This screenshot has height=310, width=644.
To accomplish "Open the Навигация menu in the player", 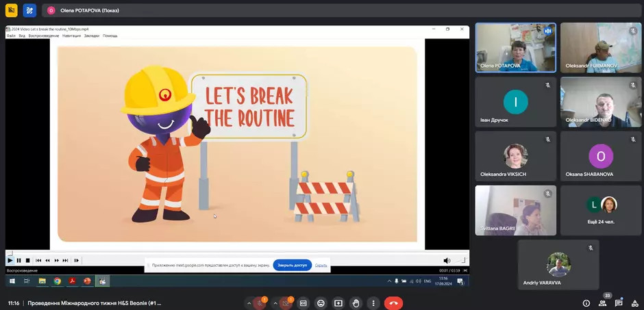I will pos(72,36).
